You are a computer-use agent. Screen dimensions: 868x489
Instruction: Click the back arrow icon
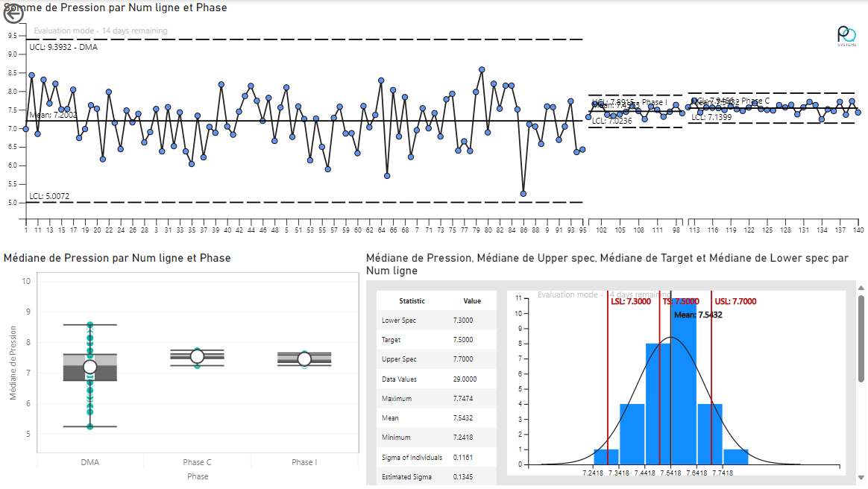tap(13, 14)
